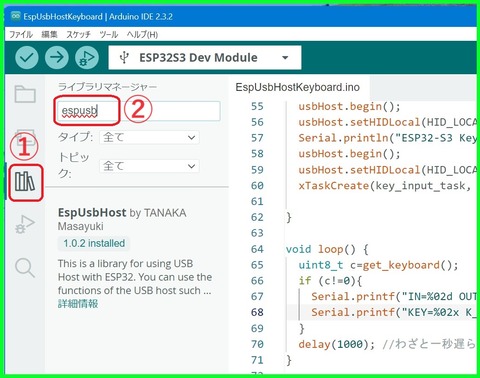This screenshot has width=480, height=378.
Task: Click the Arduino IDE title bar logo
Action: [15, 16]
